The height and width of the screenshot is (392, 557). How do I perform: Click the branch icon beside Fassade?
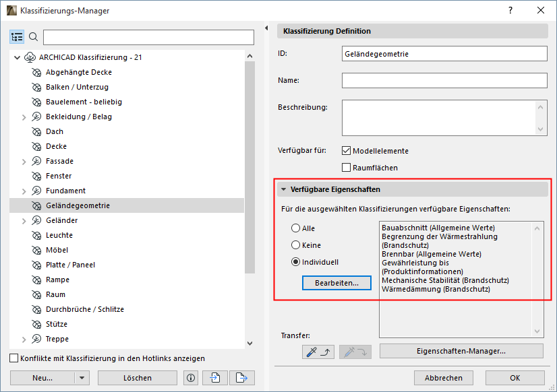click(x=36, y=161)
